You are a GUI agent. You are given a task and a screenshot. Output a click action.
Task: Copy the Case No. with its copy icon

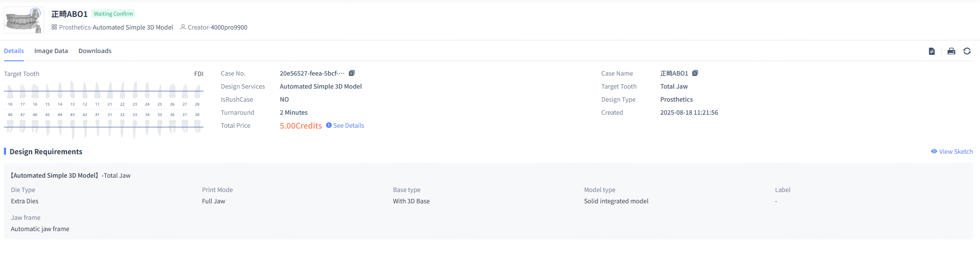click(x=352, y=73)
